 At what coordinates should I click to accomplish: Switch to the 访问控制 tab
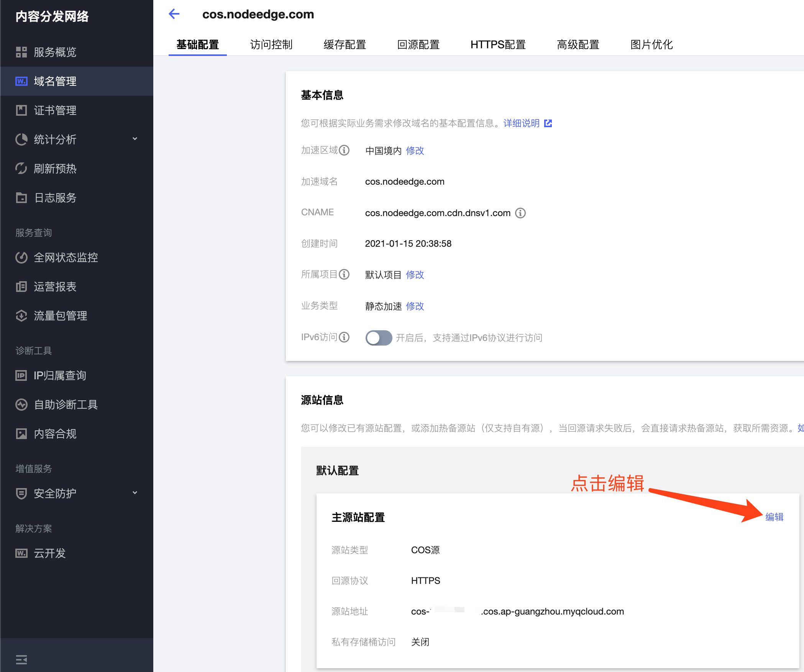[271, 45]
